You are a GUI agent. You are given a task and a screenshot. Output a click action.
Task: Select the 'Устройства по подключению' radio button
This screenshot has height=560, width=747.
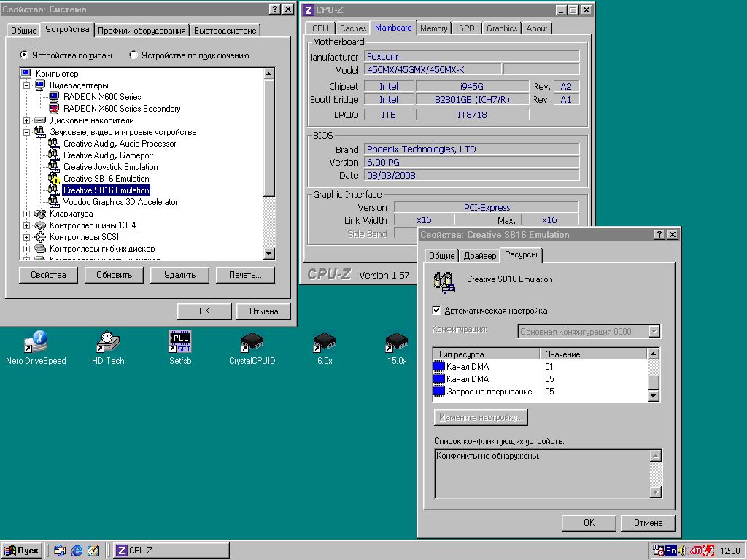pos(133,55)
